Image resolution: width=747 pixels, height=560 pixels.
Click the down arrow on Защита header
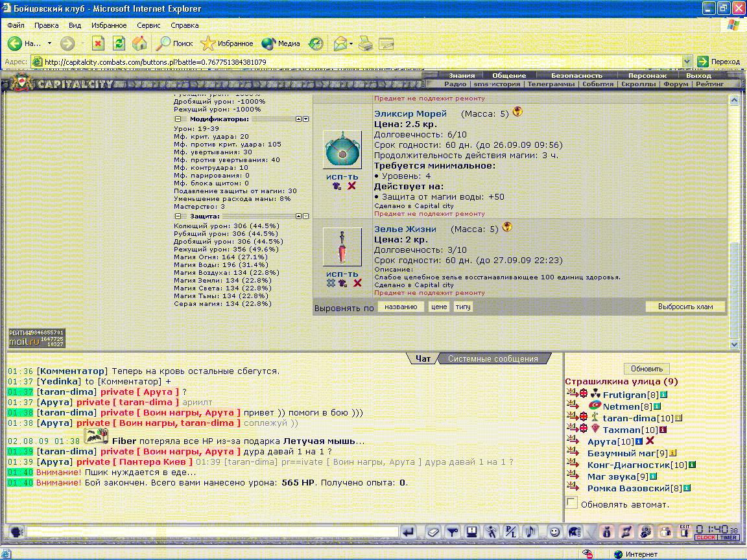click(306, 216)
